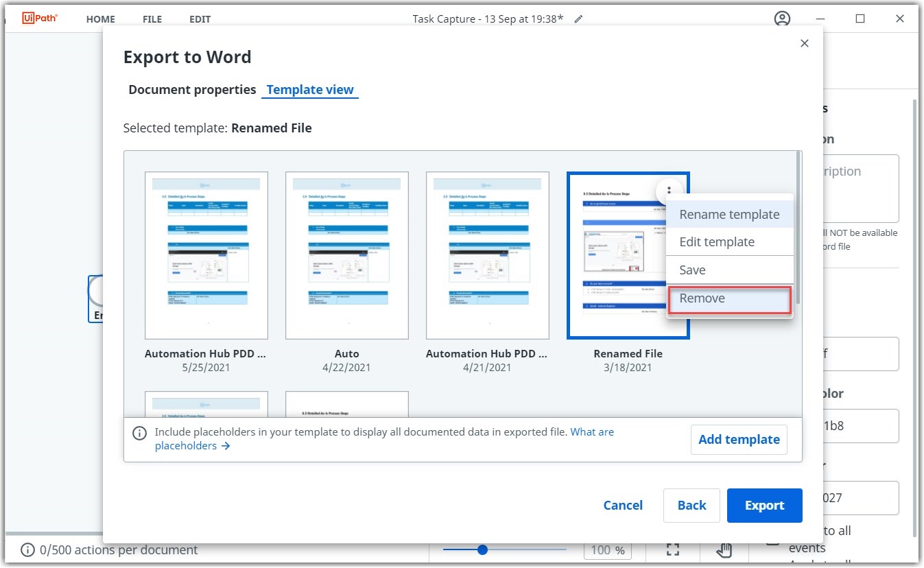Click the Add template button
The width and height of the screenshot is (924, 568).
tap(739, 440)
